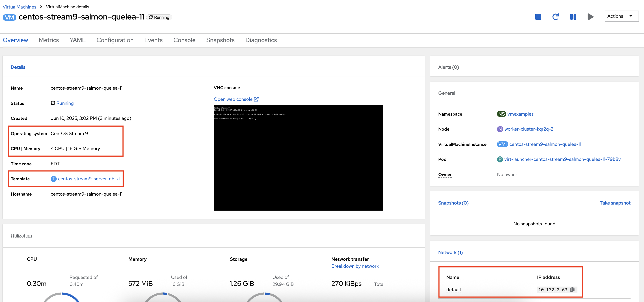Click the Created date value
Screen dimensions: 644x302
click(x=91, y=118)
